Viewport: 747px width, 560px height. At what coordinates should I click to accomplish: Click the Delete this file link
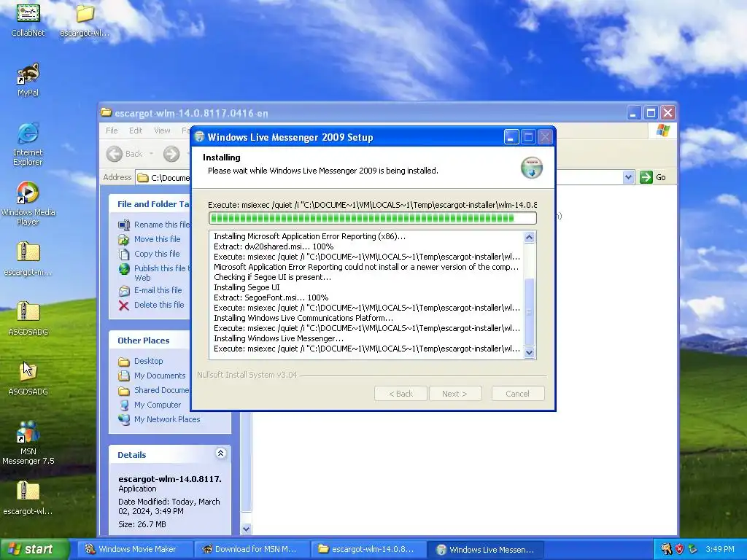159,306
